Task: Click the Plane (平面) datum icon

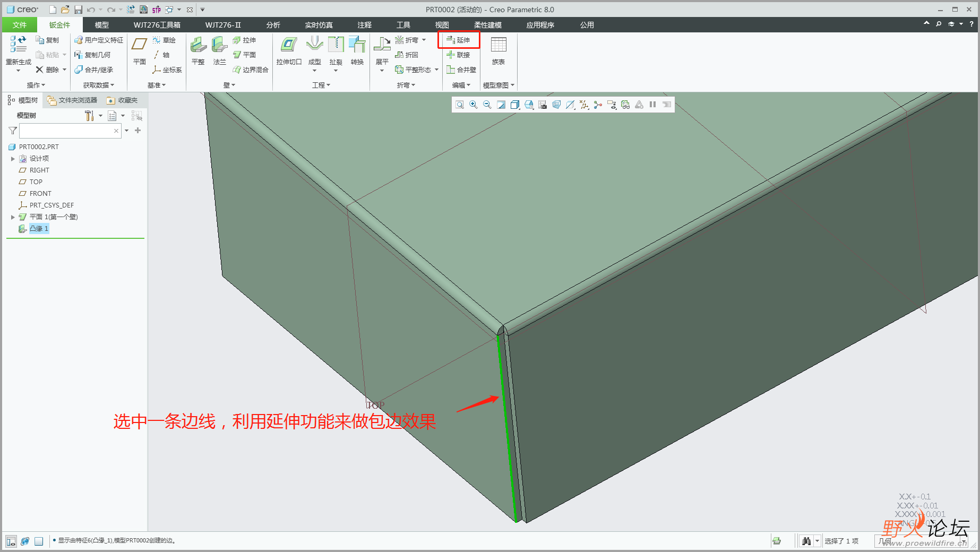Action: tap(140, 45)
